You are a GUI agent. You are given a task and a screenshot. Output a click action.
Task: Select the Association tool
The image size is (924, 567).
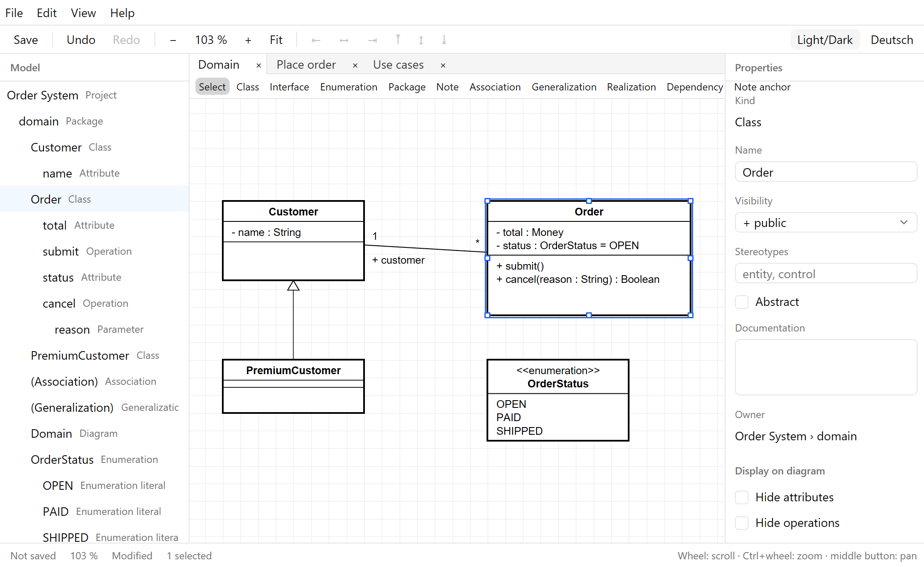pyautogui.click(x=495, y=87)
